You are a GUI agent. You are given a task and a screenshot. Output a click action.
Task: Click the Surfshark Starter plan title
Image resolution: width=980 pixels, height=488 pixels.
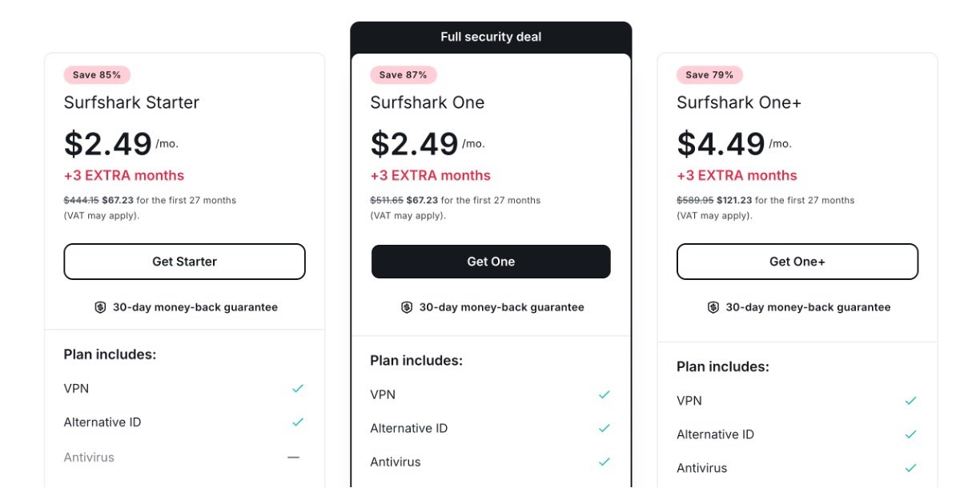(131, 102)
